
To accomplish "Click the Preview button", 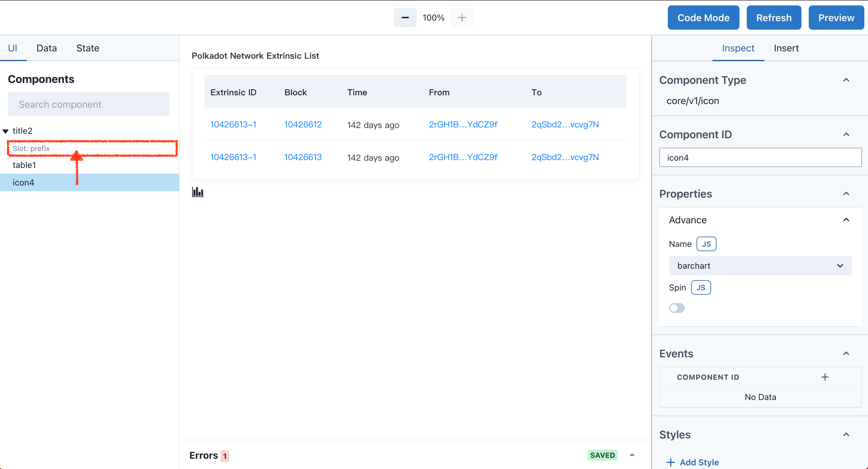I will tap(836, 18).
